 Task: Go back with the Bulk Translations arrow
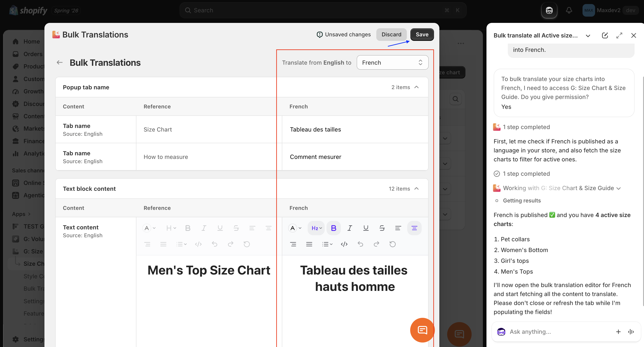tap(59, 62)
